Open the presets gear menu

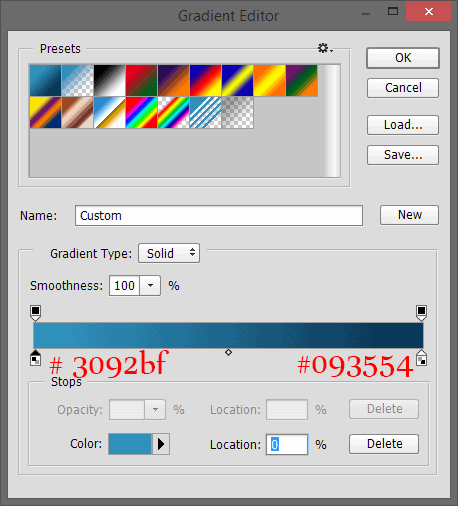[x=325, y=48]
